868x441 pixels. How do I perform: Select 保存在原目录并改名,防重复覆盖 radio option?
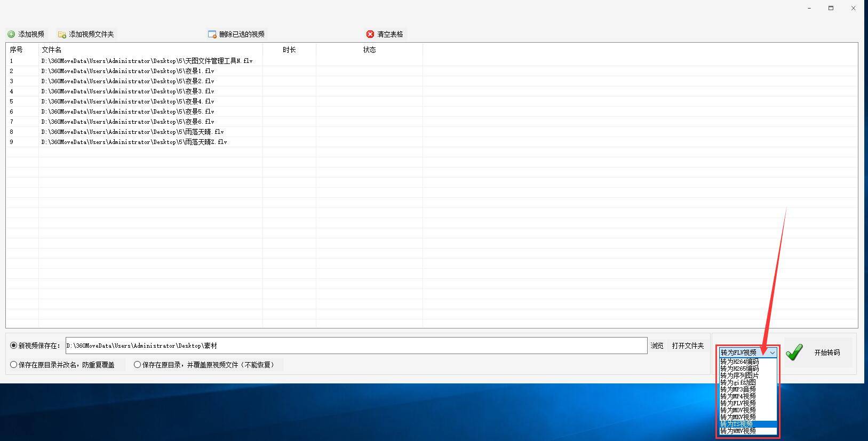click(14, 365)
